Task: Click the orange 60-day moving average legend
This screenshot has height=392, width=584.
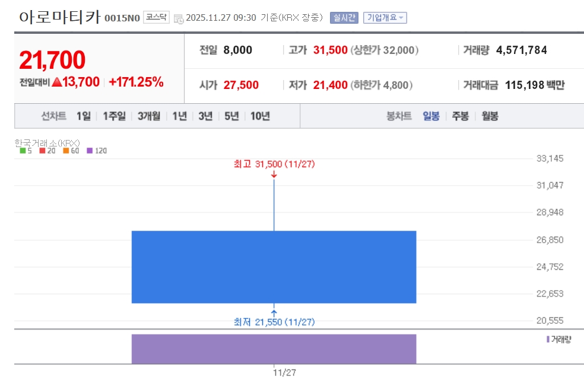Action: 71,151
